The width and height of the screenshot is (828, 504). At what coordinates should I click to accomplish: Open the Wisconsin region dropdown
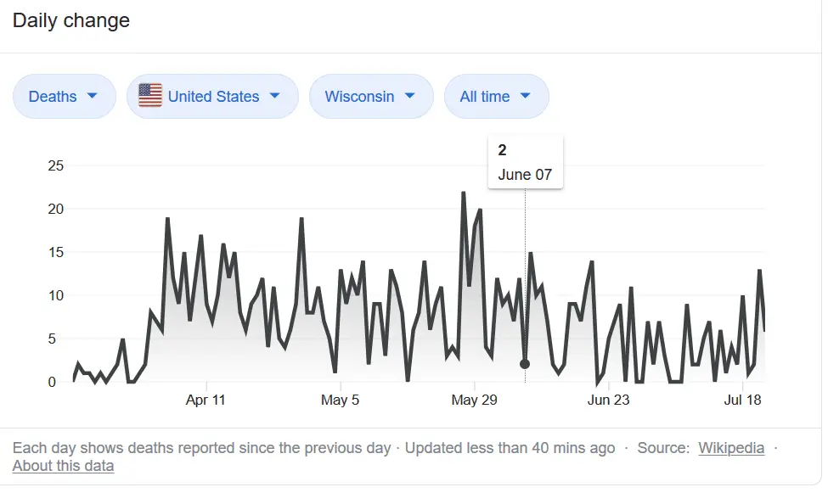(371, 97)
